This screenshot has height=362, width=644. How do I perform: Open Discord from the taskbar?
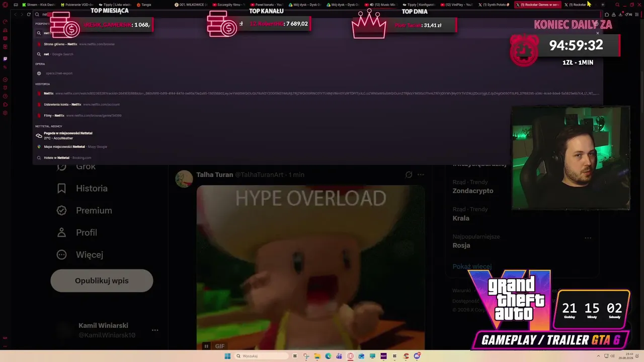tap(417, 356)
